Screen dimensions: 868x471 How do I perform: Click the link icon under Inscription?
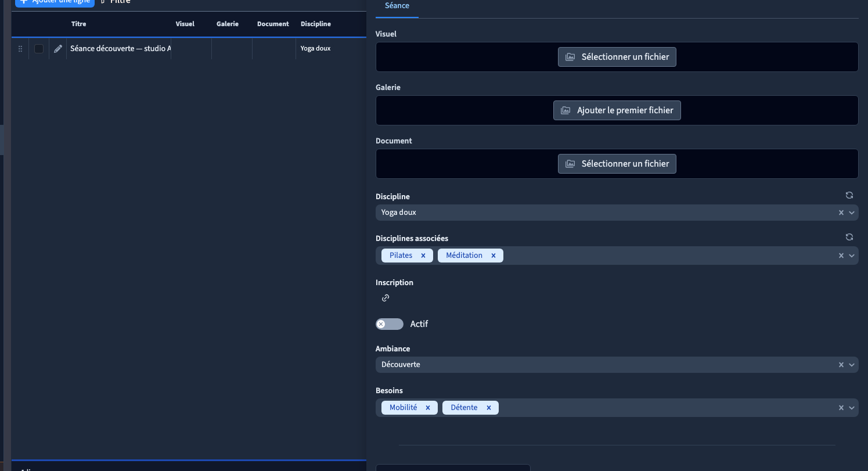click(386, 298)
